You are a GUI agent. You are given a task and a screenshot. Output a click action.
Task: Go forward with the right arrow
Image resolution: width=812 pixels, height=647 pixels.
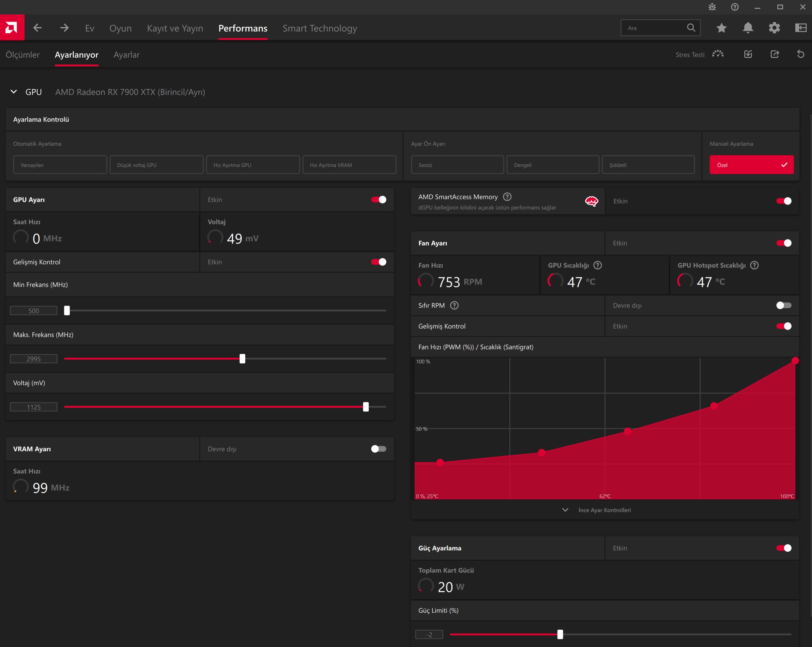(x=65, y=28)
